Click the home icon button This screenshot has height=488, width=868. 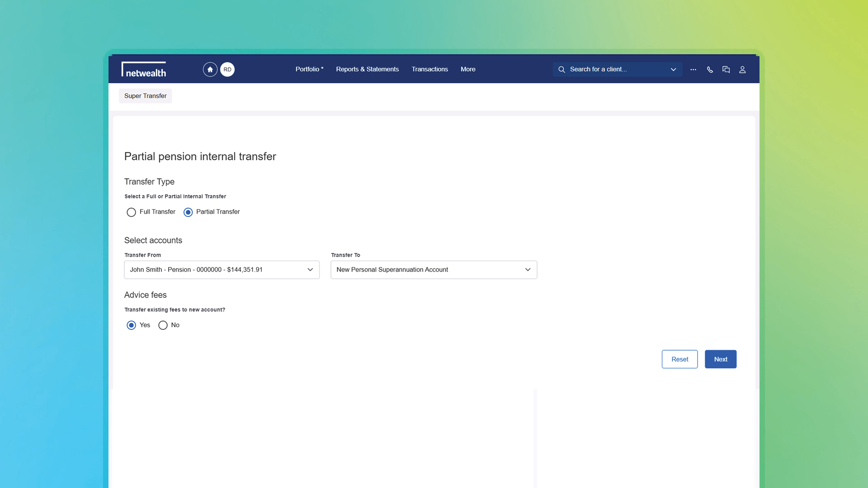click(x=210, y=70)
